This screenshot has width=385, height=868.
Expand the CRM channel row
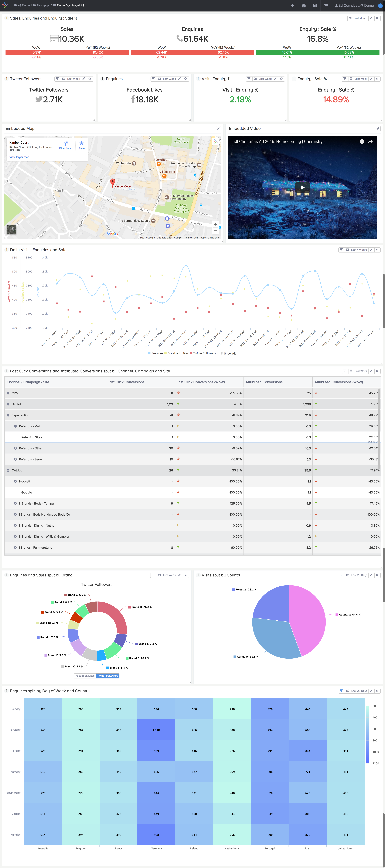pyautogui.click(x=8, y=393)
